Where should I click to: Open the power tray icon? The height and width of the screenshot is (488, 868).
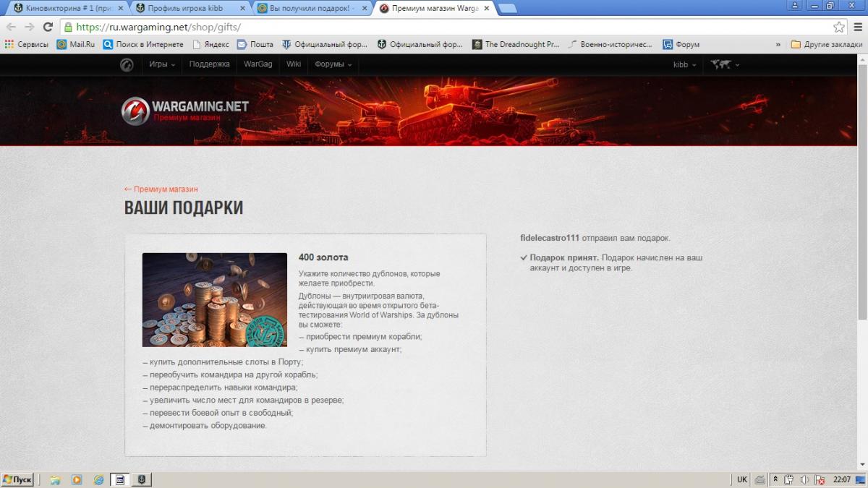(x=789, y=479)
